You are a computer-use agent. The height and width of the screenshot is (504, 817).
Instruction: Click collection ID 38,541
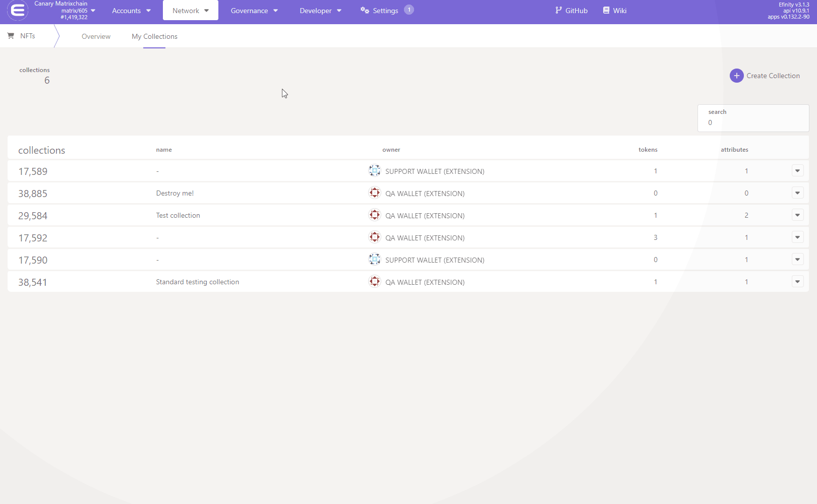[x=33, y=282]
